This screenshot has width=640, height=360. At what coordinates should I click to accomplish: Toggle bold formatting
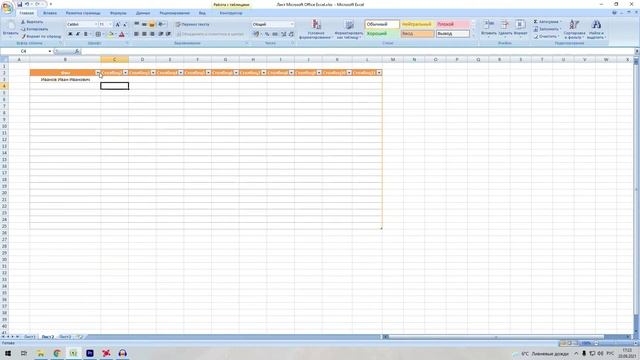click(x=70, y=34)
